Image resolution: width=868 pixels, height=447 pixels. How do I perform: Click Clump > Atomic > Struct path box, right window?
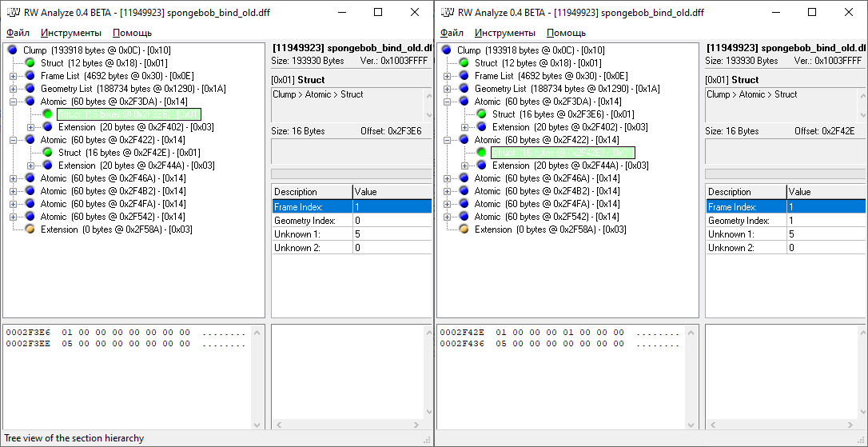tap(786, 104)
